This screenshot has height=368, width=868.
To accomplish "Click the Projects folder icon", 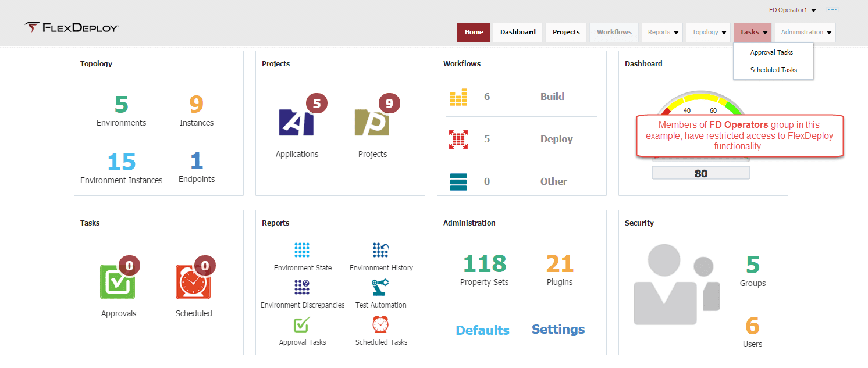I will (x=372, y=122).
